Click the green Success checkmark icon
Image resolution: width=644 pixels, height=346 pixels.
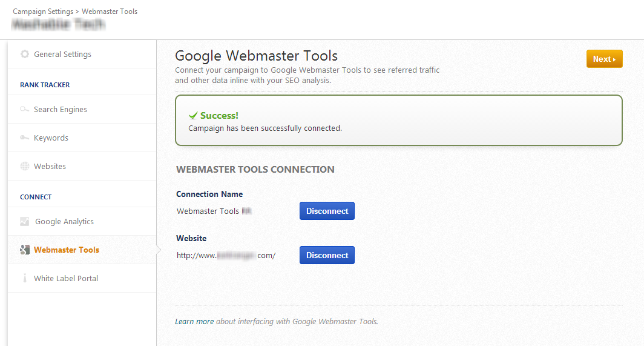click(193, 115)
